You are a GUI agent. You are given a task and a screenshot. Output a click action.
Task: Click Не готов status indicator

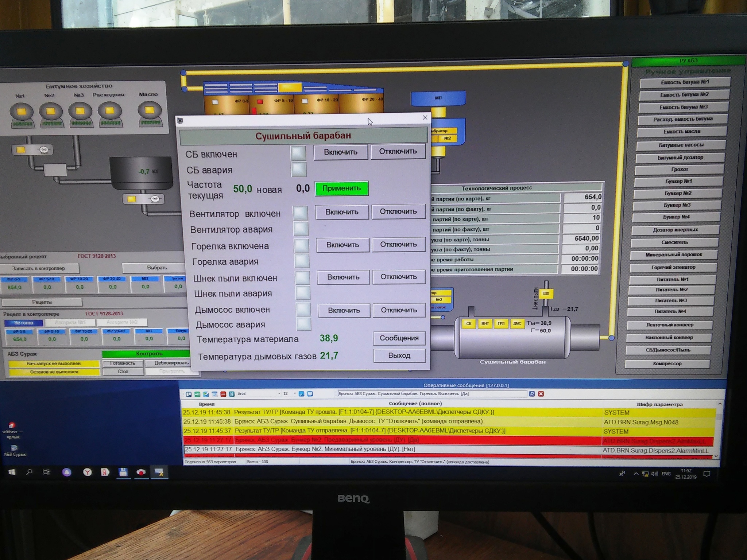click(x=23, y=323)
